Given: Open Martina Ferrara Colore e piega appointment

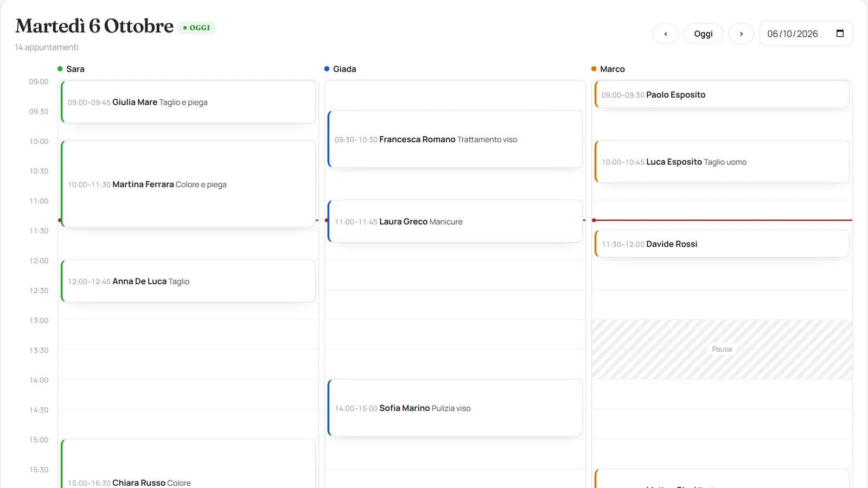Looking at the screenshot, I should (188, 184).
